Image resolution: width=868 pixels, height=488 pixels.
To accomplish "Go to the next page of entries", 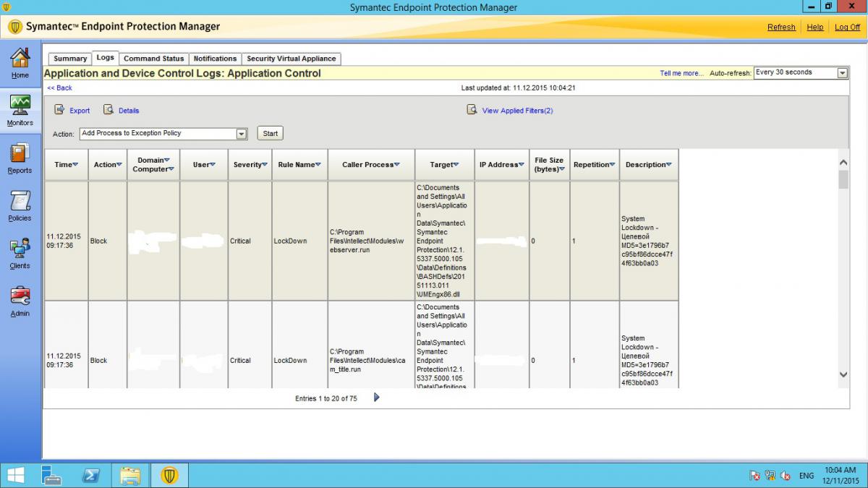I will point(377,397).
